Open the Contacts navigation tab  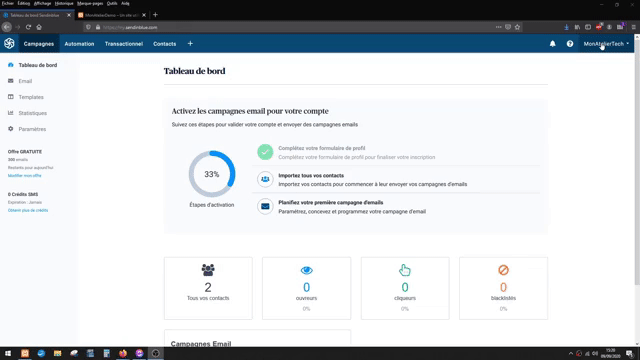[164, 44]
